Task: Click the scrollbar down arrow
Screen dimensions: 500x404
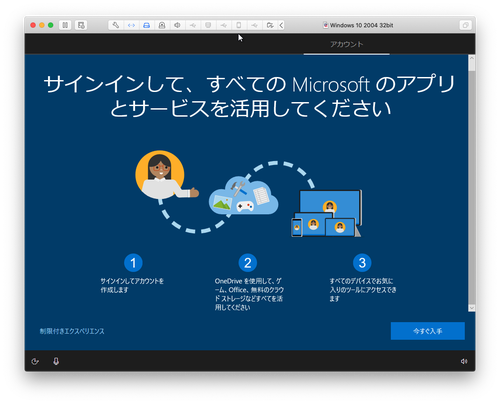Action: 471,308
